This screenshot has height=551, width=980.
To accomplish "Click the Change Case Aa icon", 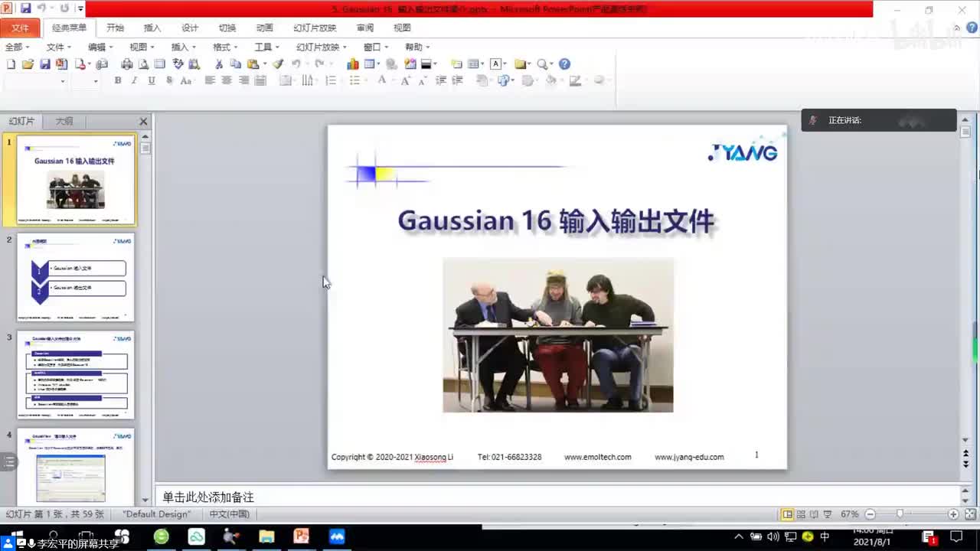I will (185, 80).
